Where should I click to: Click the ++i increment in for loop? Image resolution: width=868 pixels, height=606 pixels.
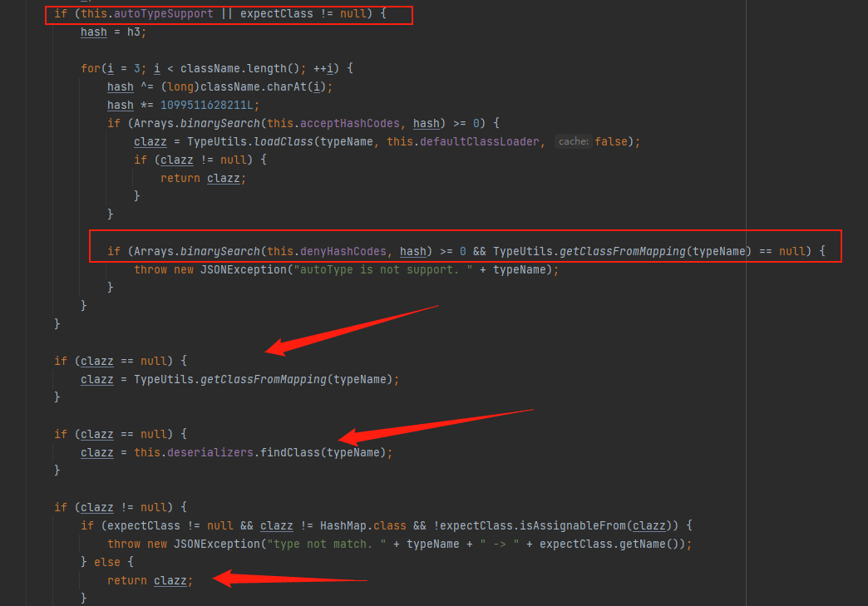tap(323, 69)
